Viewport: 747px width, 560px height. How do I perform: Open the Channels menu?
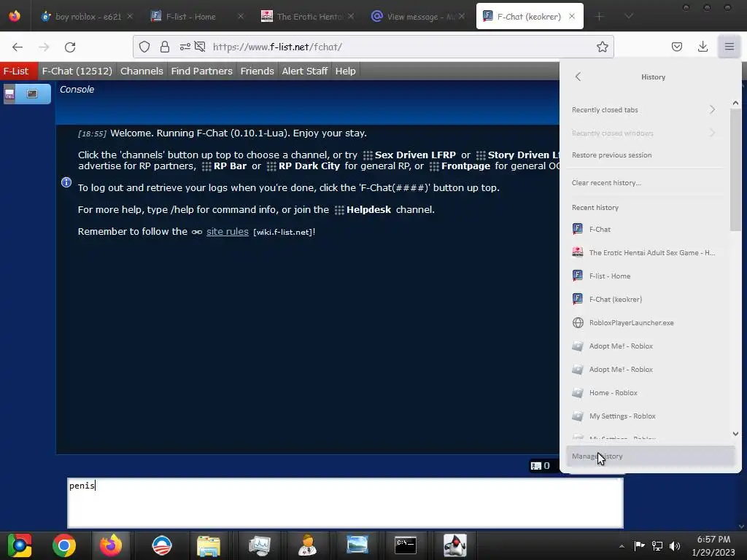tap(142, 71)
